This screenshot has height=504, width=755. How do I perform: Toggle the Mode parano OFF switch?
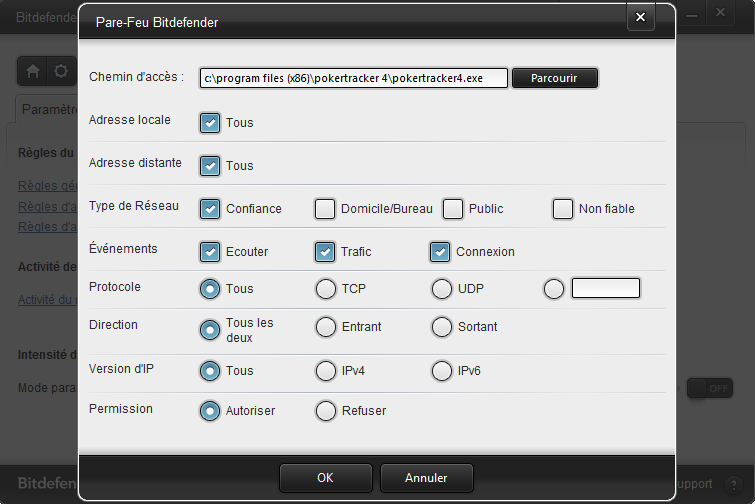click(710, 388)
